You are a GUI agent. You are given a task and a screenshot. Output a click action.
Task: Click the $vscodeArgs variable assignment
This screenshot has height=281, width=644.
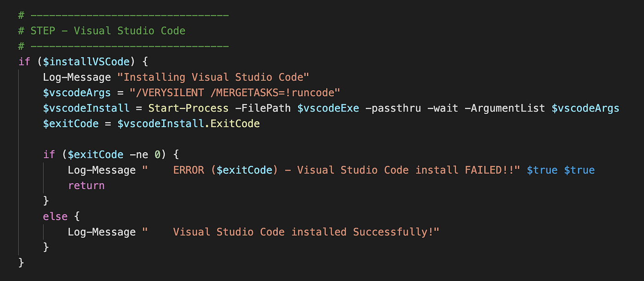click(77, 93)
